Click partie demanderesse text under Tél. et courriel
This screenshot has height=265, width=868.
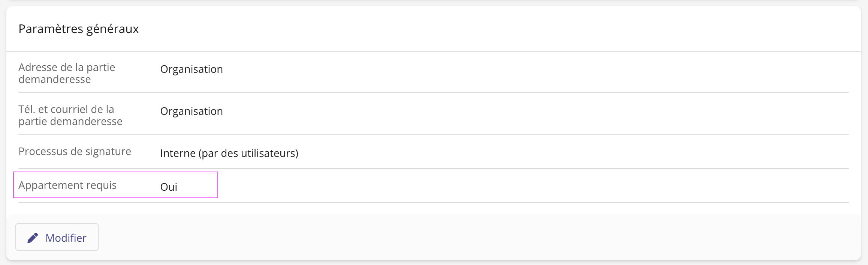pyautogui.click(x=70, y=122)
